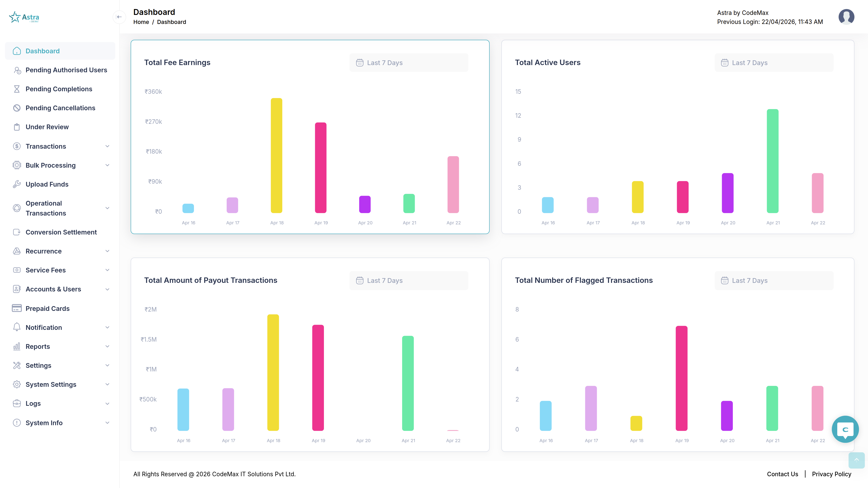
Task: Click the Accounts & Users icon
Action: click(x=17, y=289)
